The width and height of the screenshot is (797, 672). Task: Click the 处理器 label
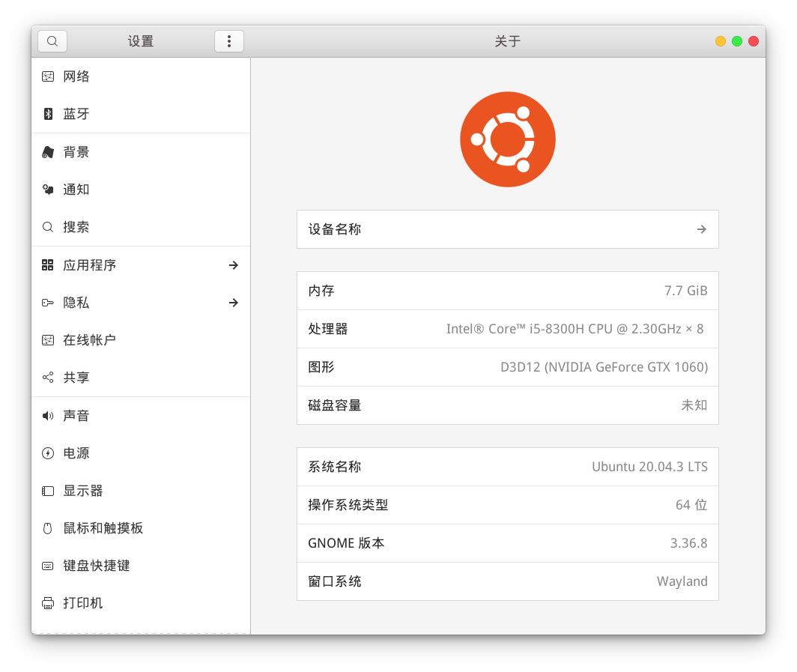tap(328, 329)
